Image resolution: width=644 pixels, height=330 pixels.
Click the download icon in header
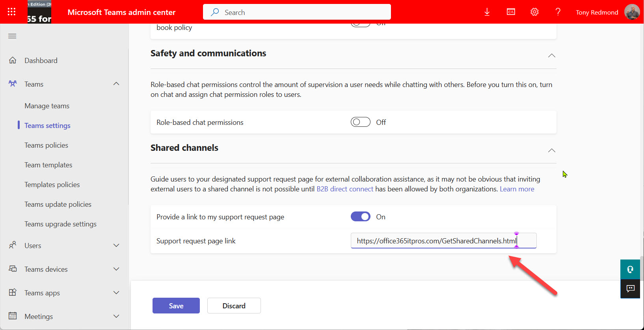(487, 12)
